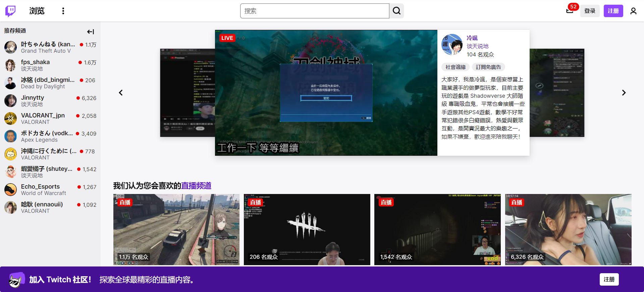Select the 社會邊緣 tag
This screenshot has height=292, width=644.
coord(455,67)
